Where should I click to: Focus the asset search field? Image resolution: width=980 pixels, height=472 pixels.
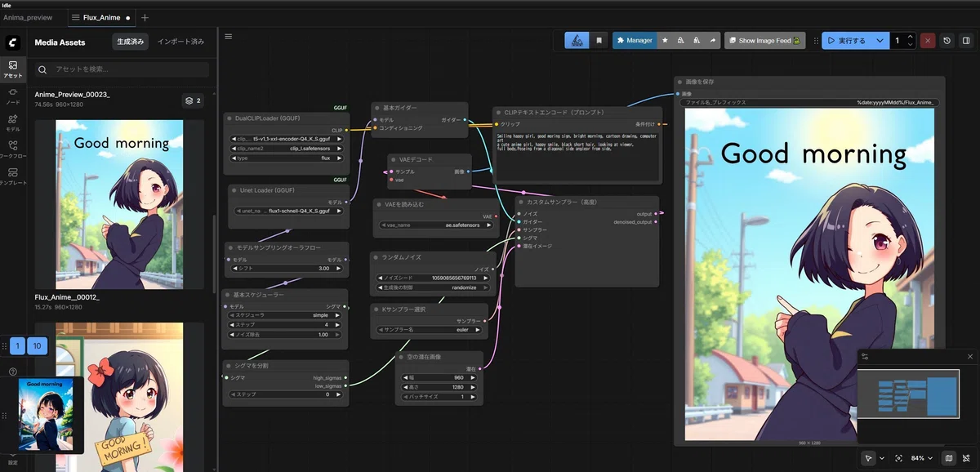122,70
